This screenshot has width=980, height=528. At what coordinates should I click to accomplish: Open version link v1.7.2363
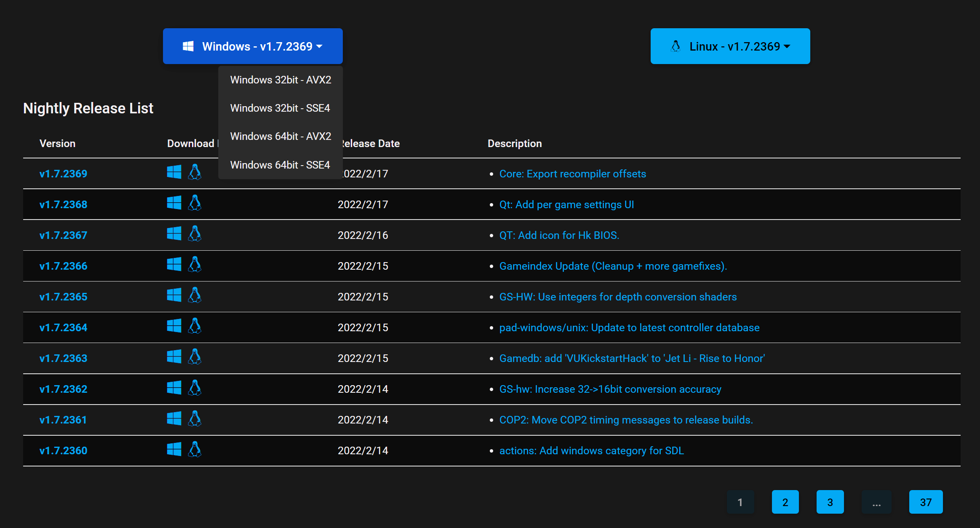coord(63,358)
